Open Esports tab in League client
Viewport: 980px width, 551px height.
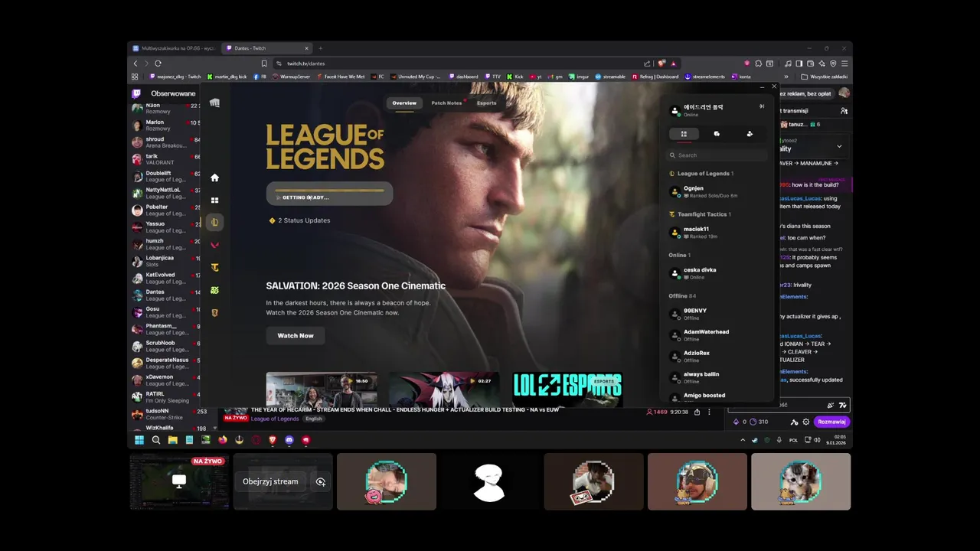click(486, 103)
